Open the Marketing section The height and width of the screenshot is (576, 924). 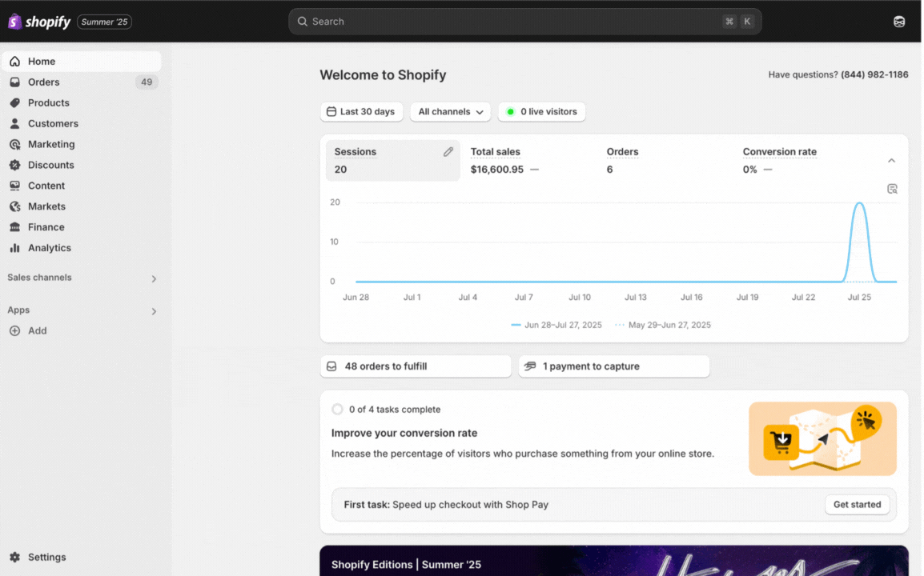click(82, 144)
